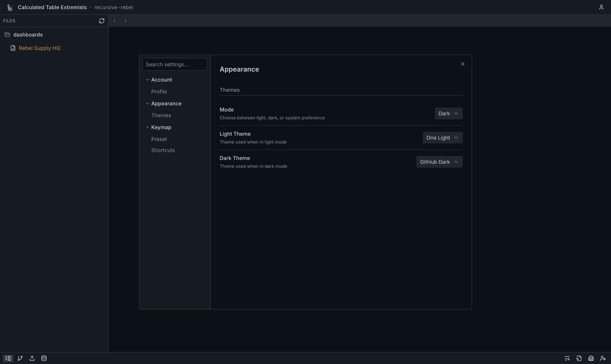Open the organization building icon
Image resolution: width=611 pixels, height=364 pixels.
(x=591, y=358)
